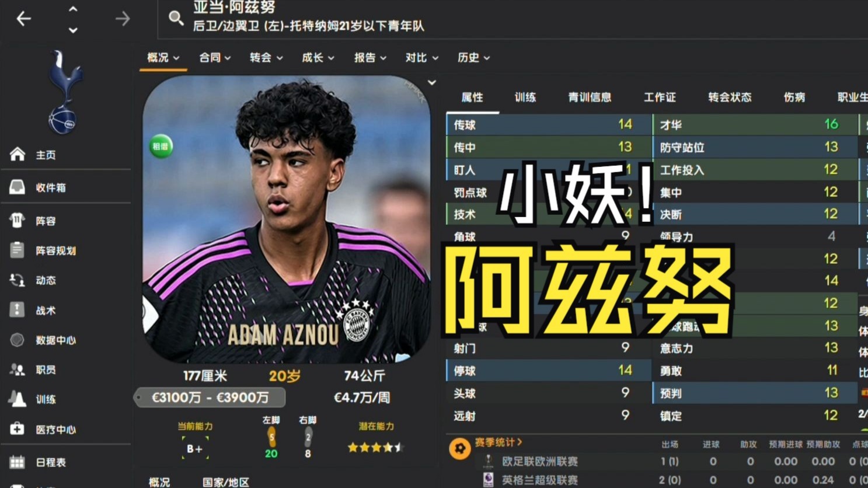Screen dimensions: 868x488
Task: Click the gear icon beside 赛季统计
Action: [x=460, y=448]
